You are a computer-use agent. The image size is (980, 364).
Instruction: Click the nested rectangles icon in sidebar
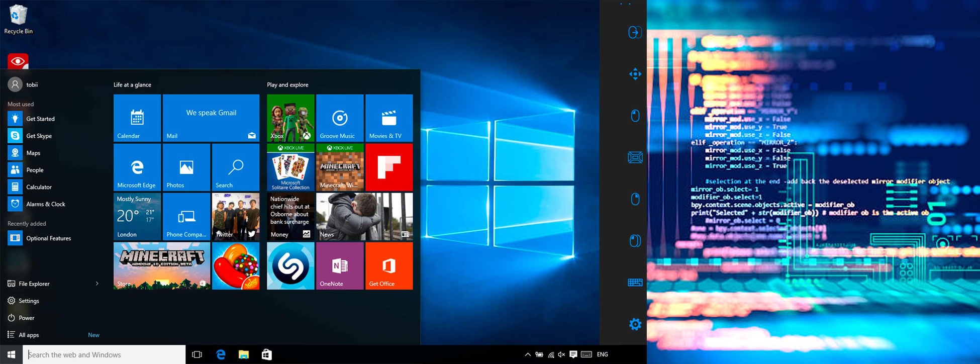[635, 157]
